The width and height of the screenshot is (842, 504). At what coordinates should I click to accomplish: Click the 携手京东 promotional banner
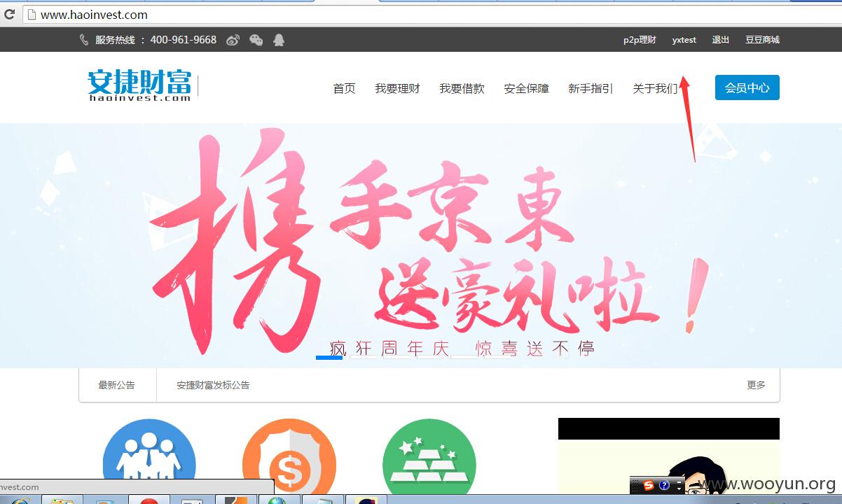pyautogui.click(x=421, y=245)
